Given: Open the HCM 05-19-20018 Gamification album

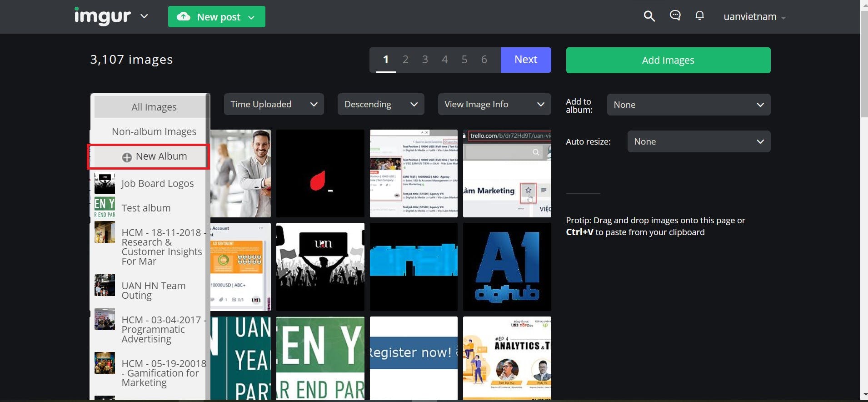Looking at the screenshot, I should pos(164,373).
